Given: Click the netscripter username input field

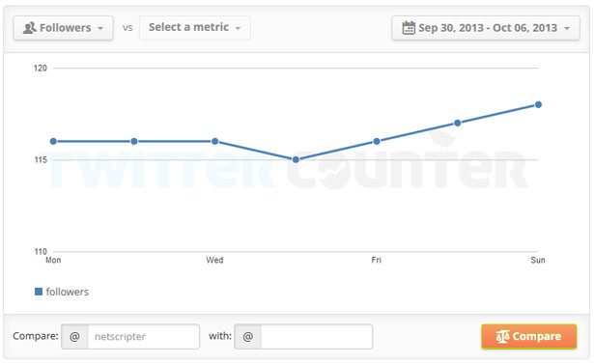Looking at the screenshot, I should [144, 336].
